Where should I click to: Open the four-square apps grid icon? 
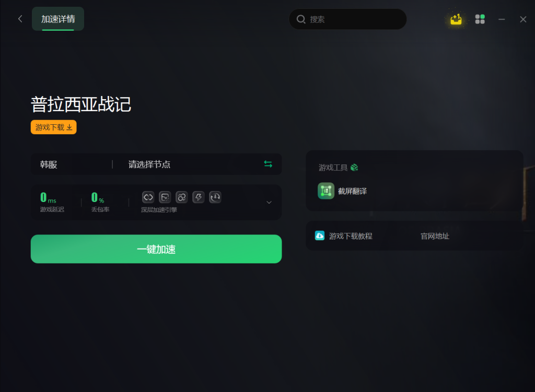(x=480, y=19)
